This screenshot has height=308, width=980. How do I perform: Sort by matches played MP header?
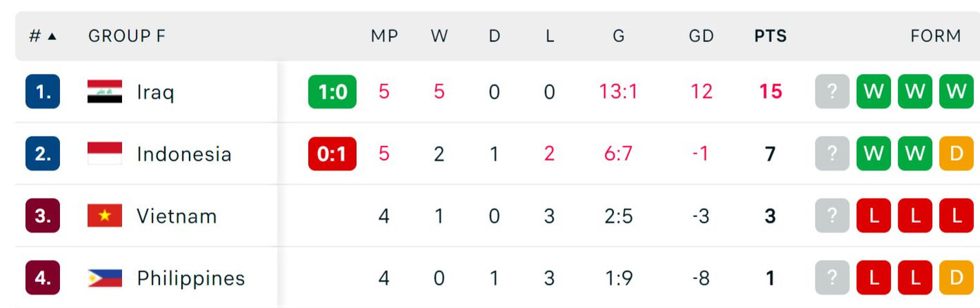(384, 36)
